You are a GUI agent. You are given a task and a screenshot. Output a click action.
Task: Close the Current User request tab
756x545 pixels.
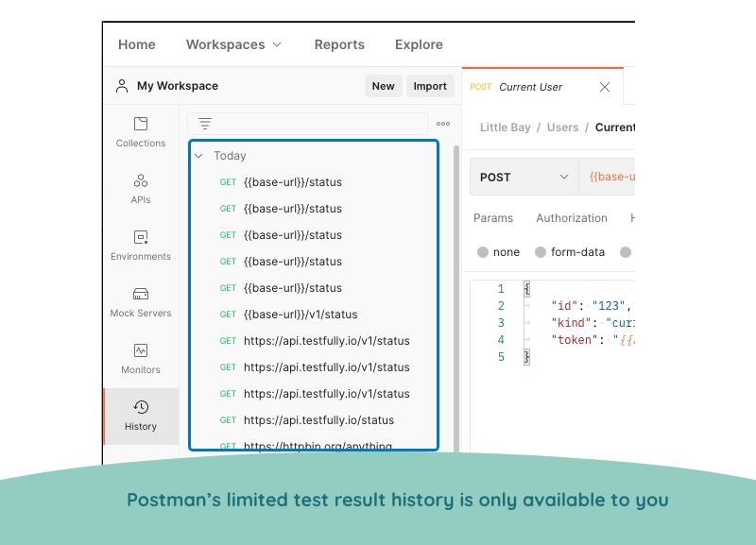click(x=605, y=87)
